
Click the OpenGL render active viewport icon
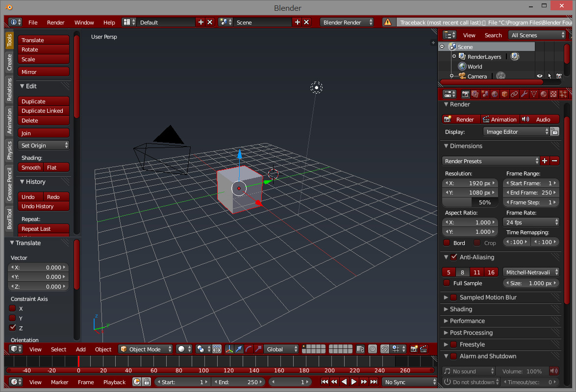(x=414, y=349)
